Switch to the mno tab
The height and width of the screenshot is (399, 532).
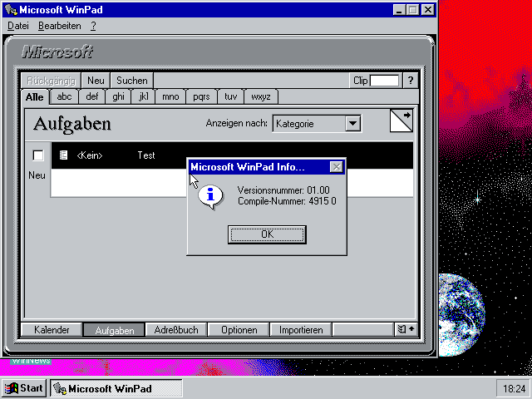pyautogui.click(x=170, y=96)
